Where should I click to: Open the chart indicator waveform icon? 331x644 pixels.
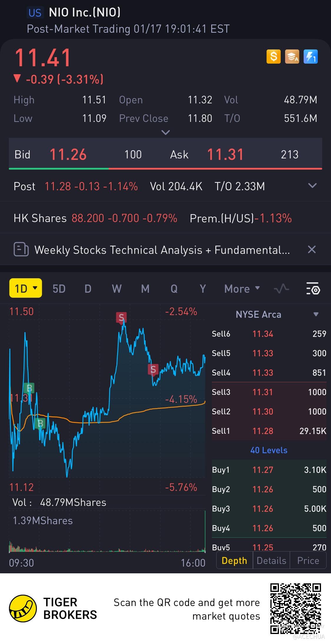(281, 289)
